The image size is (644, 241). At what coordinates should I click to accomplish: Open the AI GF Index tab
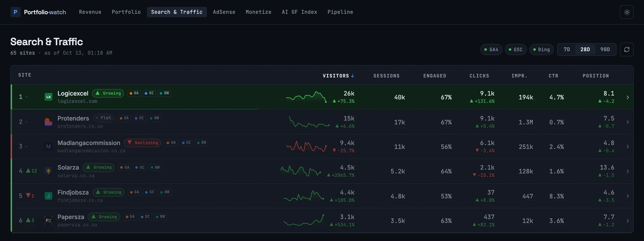click(x=299, y=12)
